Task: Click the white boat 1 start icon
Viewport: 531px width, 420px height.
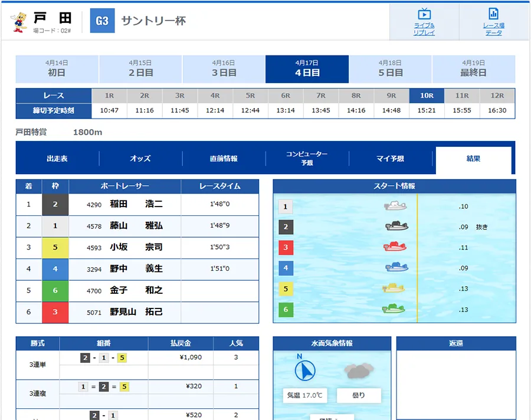Action: tap(395, 206)
